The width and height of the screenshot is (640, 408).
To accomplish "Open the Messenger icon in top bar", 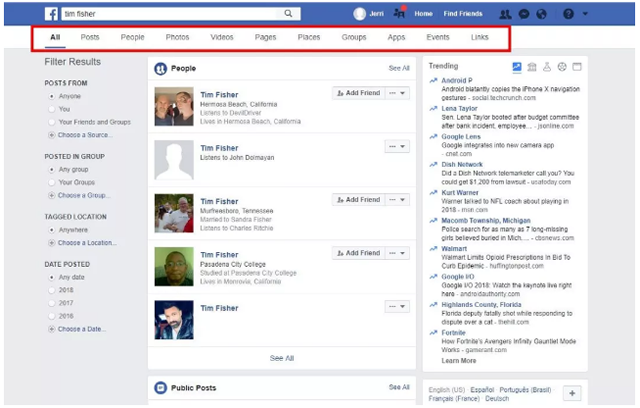I will (x=523, y=14).
